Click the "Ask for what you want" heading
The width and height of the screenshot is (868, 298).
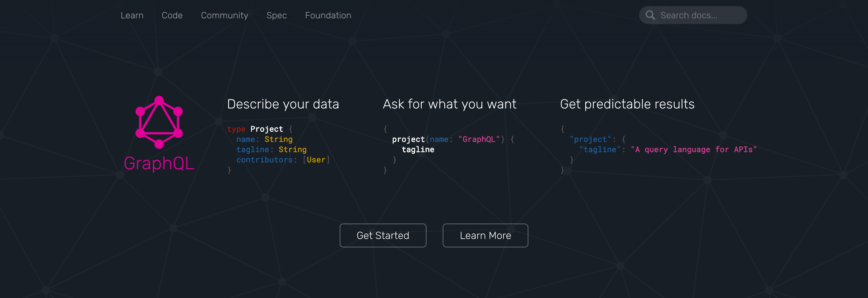click(449, 104)
